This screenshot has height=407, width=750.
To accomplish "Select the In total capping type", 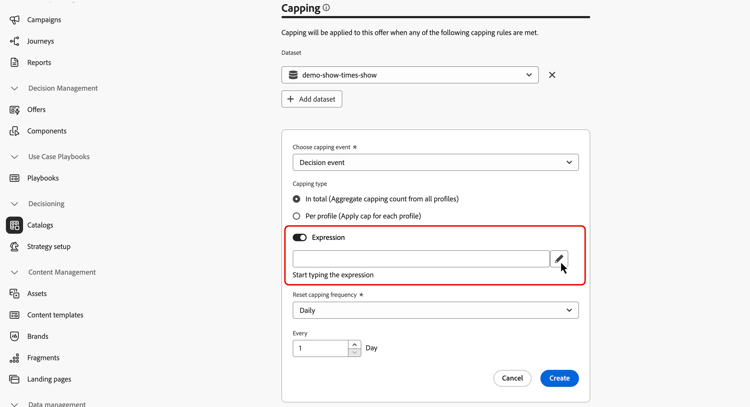I will click(x=296, y=199).
